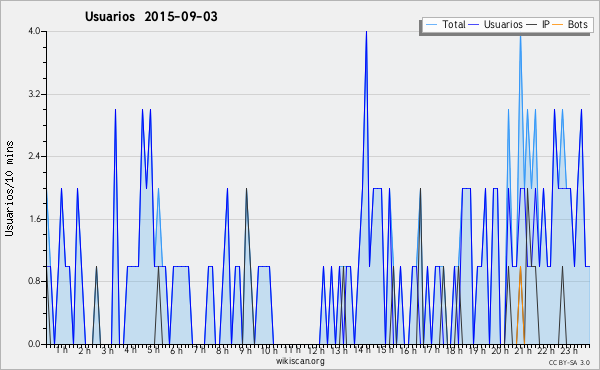Image resolution: width=600 pixels, height=370 pixels.
Task: Click the 'Usuarios 2015-09-03' chart title
Action: coord(151,16)
